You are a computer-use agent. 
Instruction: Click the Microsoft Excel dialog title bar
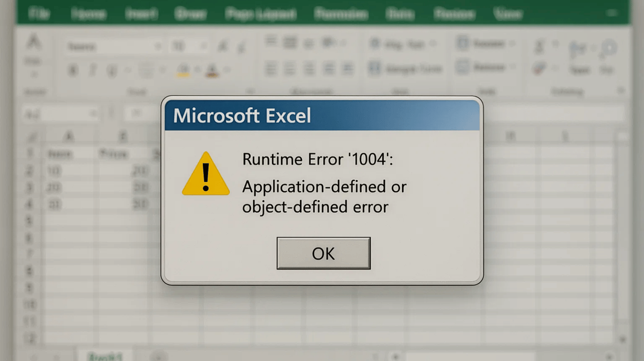pos(322,116)
